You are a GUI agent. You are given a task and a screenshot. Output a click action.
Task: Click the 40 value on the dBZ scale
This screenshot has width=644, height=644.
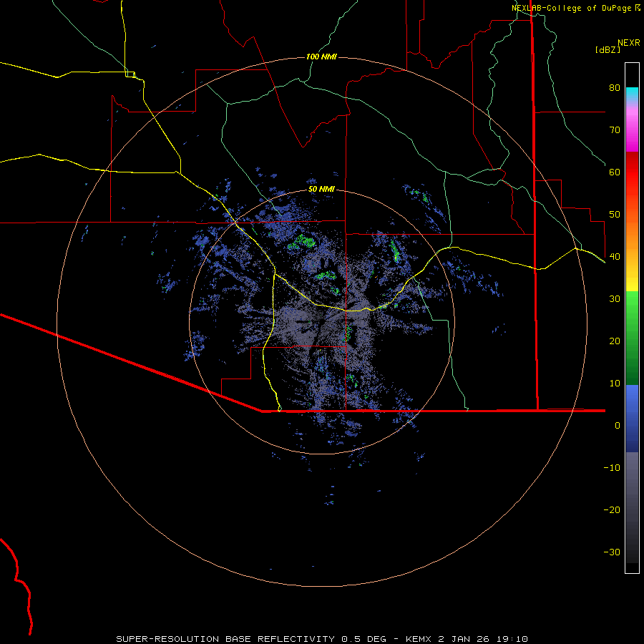coord(615,257)
